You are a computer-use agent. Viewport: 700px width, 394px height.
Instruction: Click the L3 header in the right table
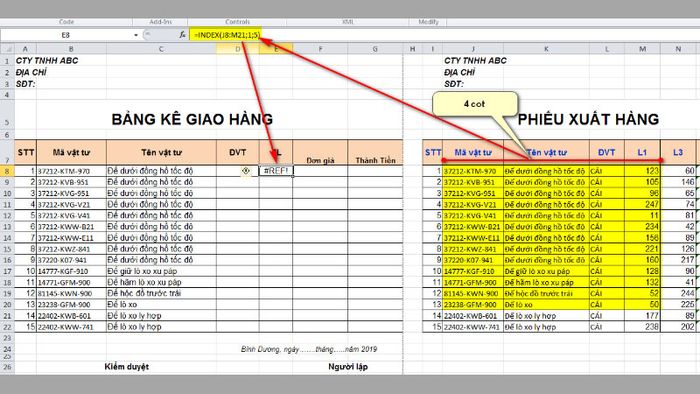coord(678,153)
